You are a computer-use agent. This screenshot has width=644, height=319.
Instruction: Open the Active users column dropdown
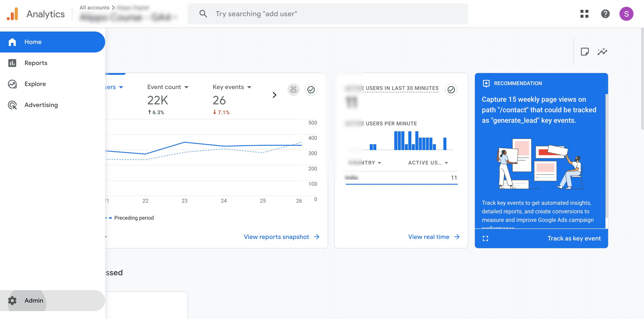point(446,163)
